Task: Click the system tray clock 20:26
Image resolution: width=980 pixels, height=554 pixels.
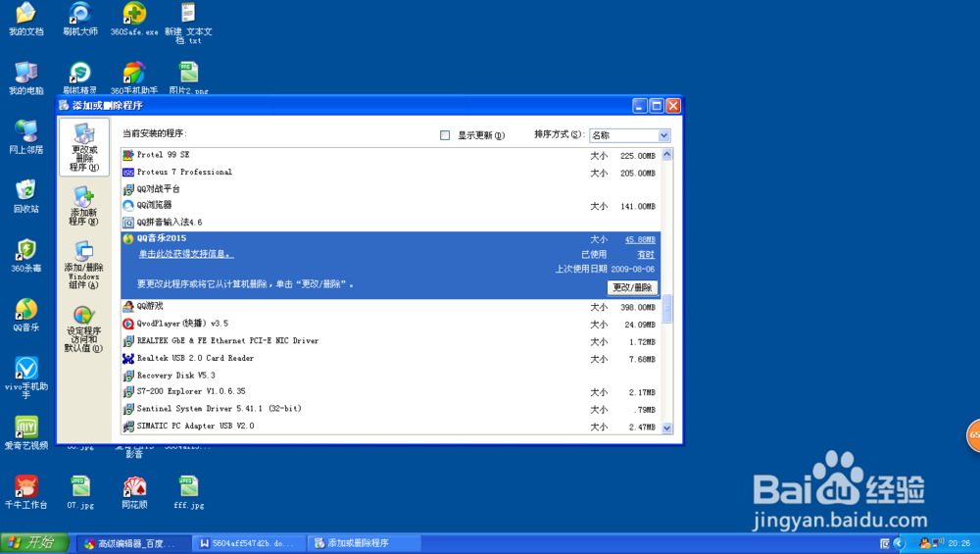Action: coord(959,543)
